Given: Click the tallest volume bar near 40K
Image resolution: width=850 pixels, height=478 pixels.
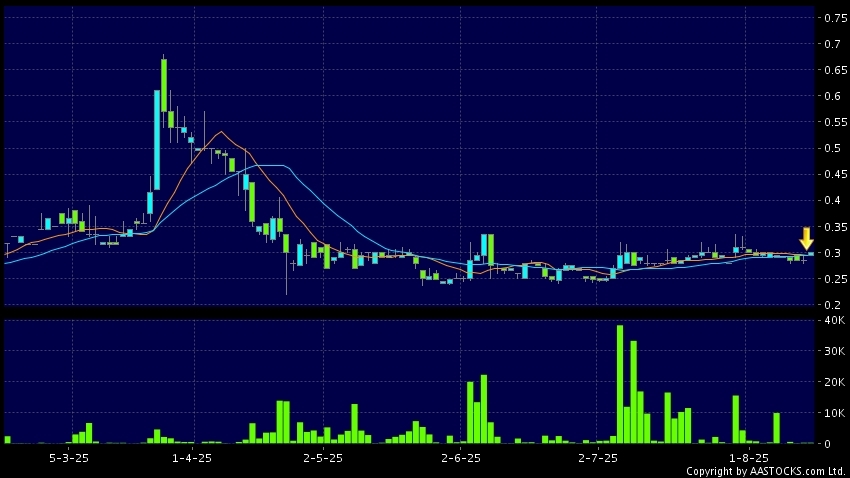Looking at the screenshot, I should pyautogui.click(x=620, y=384).
